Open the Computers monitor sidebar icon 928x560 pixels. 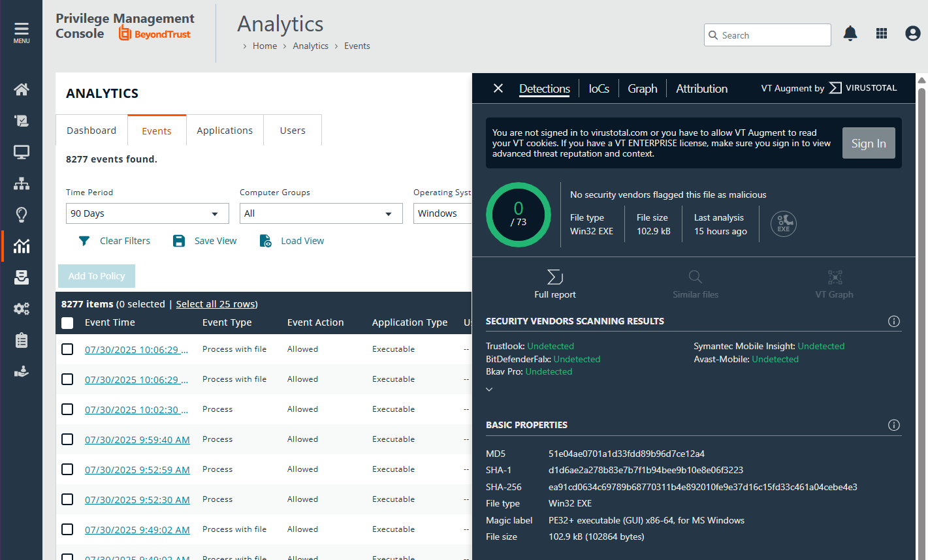pos(22,152)
